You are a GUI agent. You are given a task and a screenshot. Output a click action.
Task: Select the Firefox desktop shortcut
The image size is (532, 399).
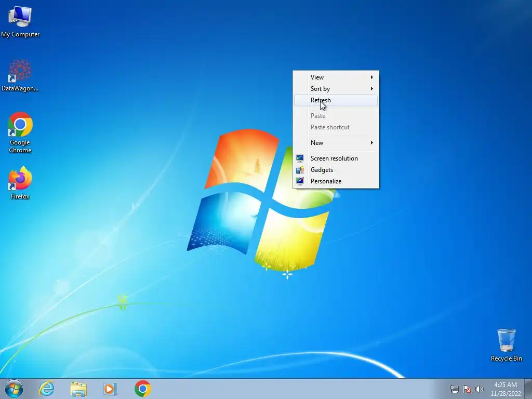(20, 182)
